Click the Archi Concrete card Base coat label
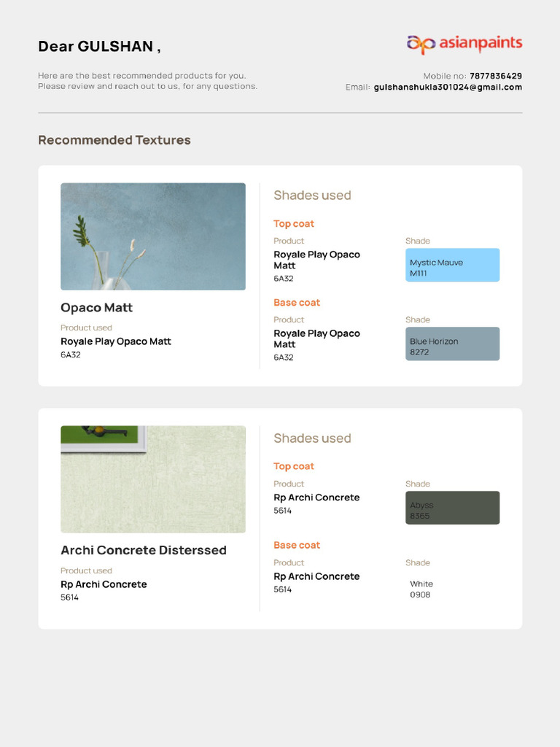 297,545
